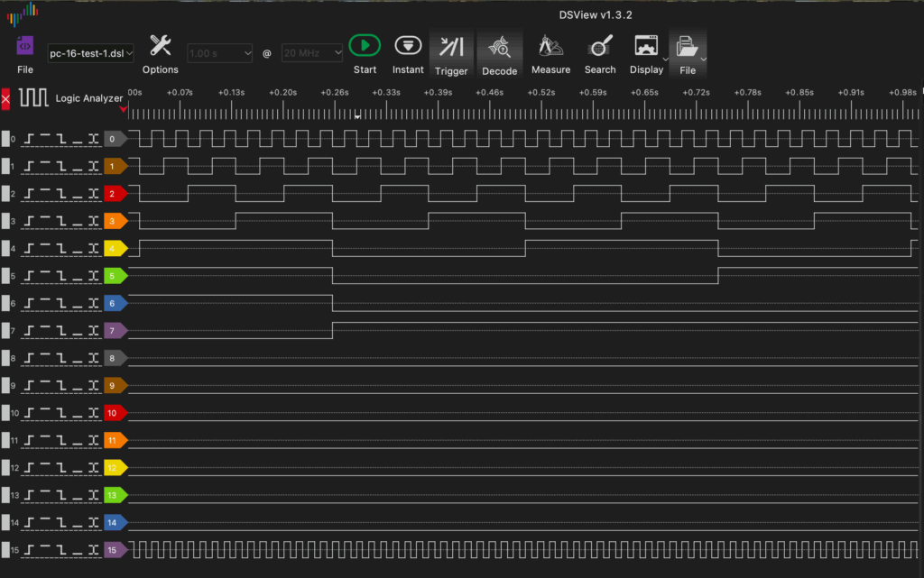924x578 pixels.
Task: Open the Trigger settings panel
Action: click(x=451, y=47)
